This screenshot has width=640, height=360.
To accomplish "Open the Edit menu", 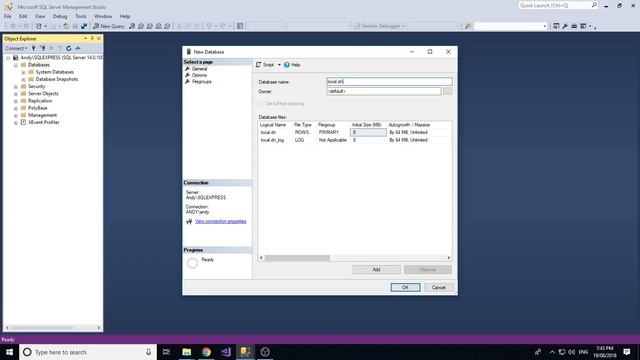I will [x=23, y=16].
